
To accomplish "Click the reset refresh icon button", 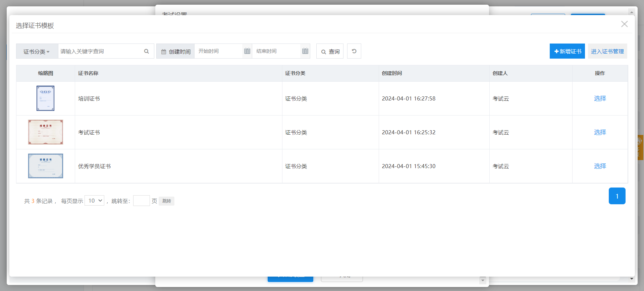I will [x=354, y=51].
